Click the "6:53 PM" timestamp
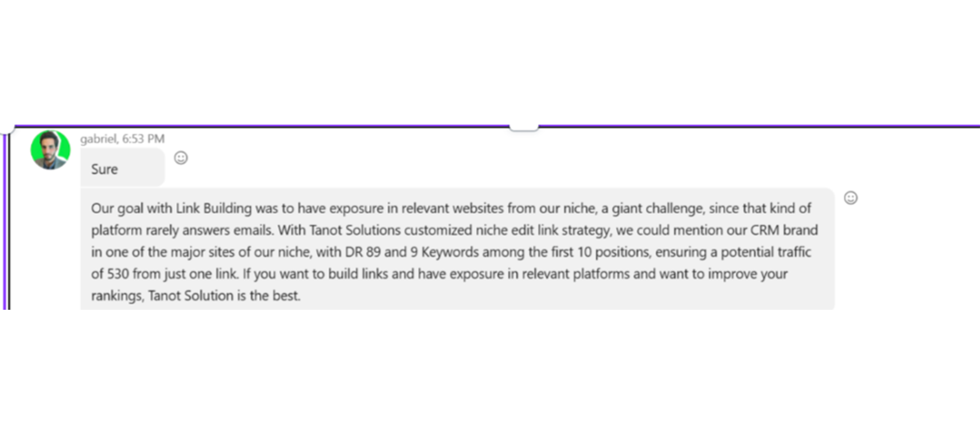This screenshot has height=434, width=980. coord(143,139)
